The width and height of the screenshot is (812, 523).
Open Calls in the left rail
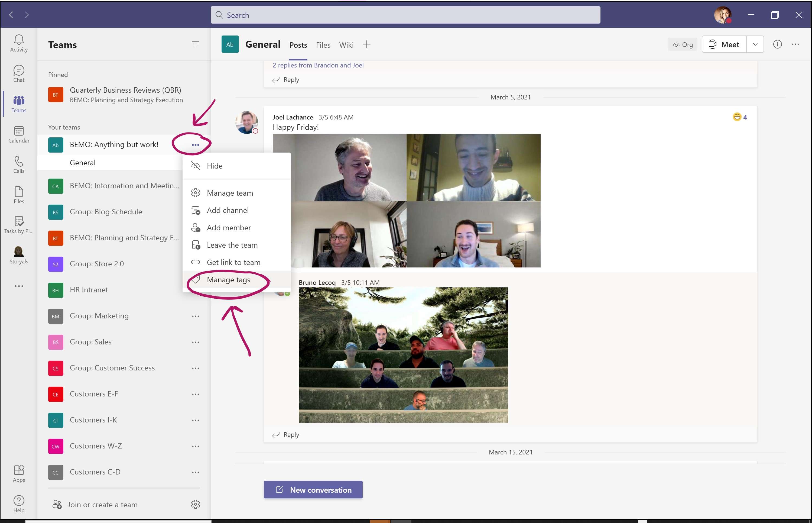click(x=19, y=165)
